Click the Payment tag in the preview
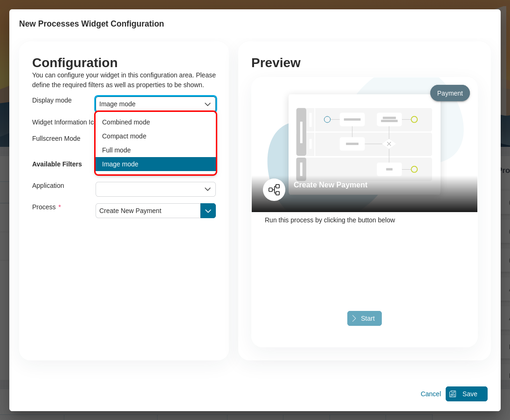 [x=449, y=93]
